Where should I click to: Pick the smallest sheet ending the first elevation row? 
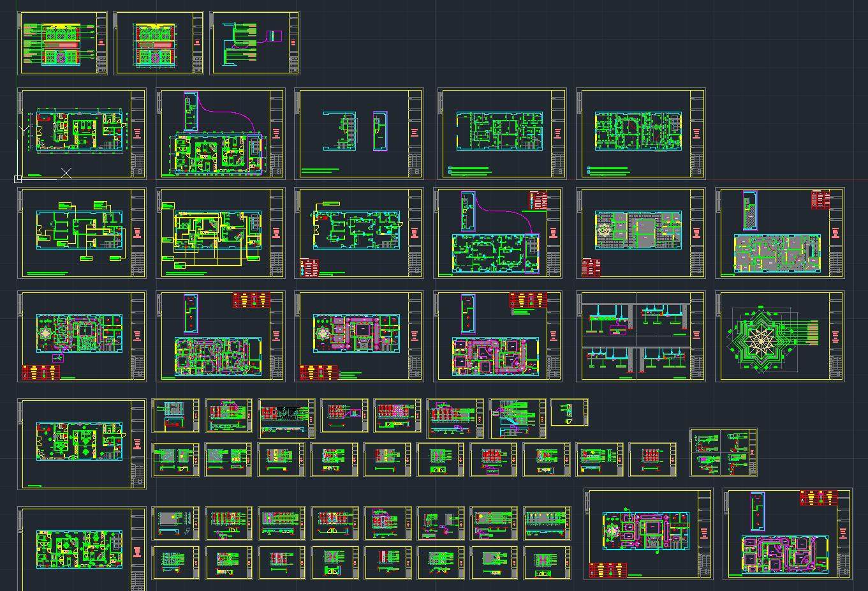point(569,412)
